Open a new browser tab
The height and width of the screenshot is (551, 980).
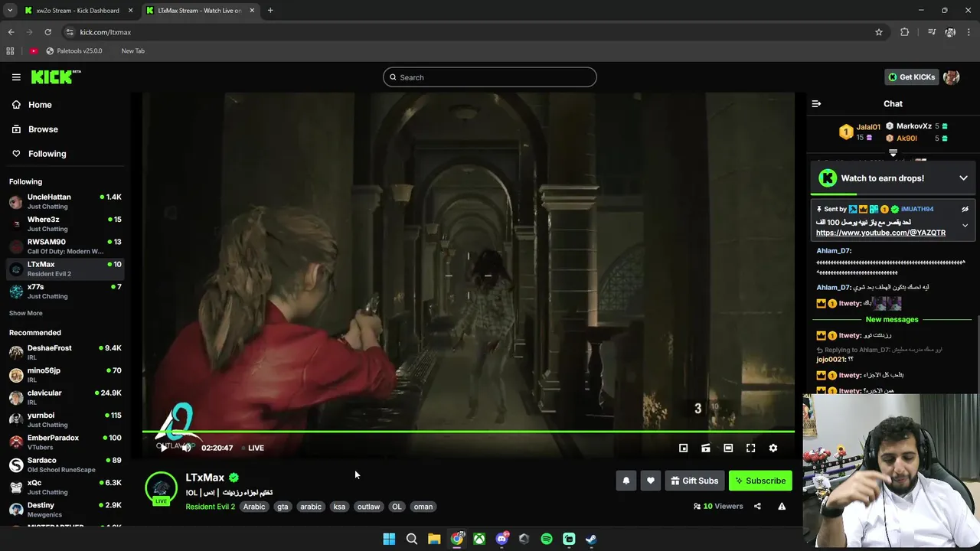(x=270, y=11)
